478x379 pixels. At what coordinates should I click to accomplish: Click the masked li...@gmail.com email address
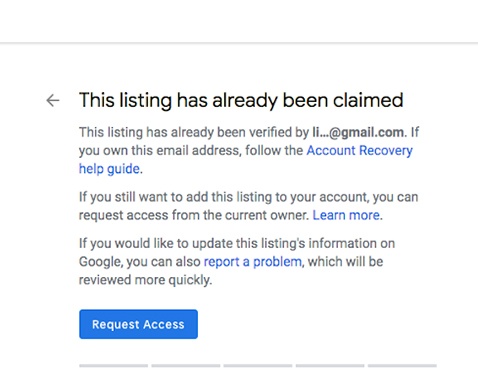tap(358, 133)
